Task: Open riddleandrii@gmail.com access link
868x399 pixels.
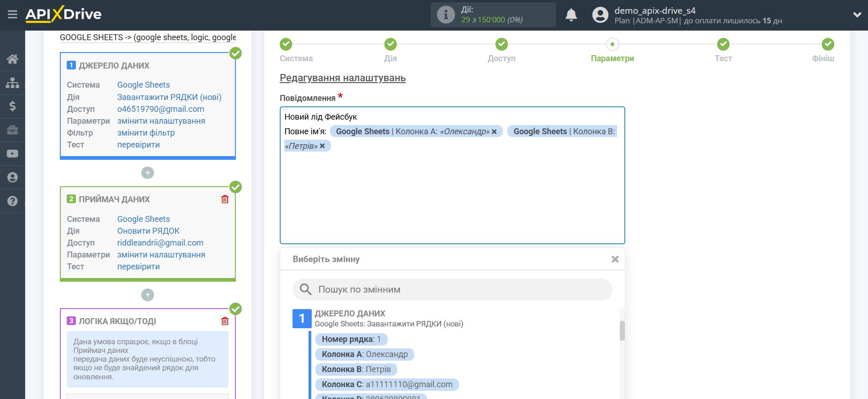Action: [160, 243]
